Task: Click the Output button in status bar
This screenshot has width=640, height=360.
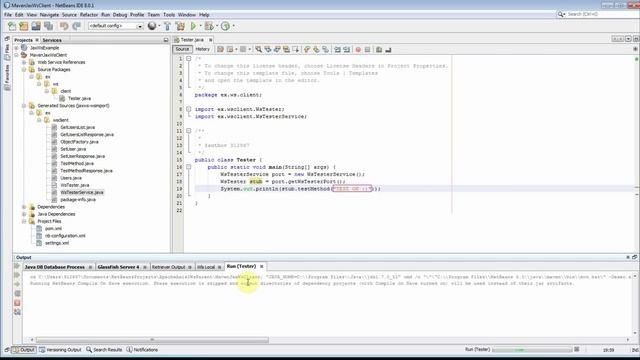Action: [24, 350]
